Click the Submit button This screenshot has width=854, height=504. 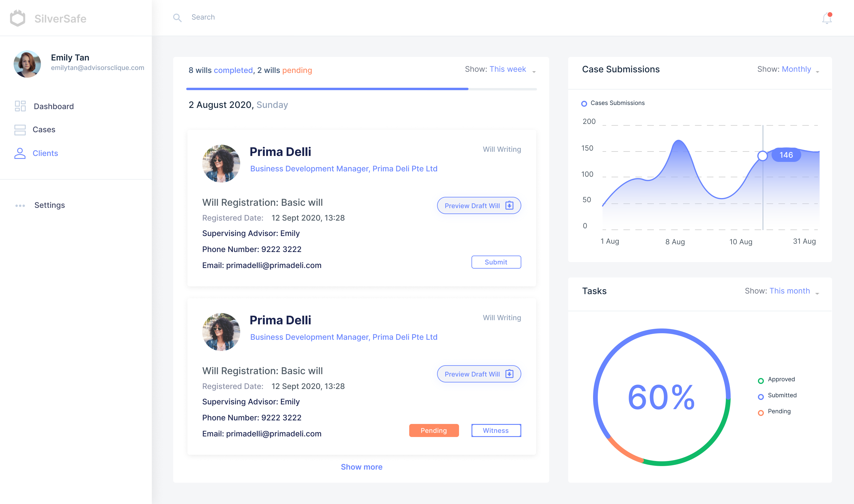pos(496,262)
